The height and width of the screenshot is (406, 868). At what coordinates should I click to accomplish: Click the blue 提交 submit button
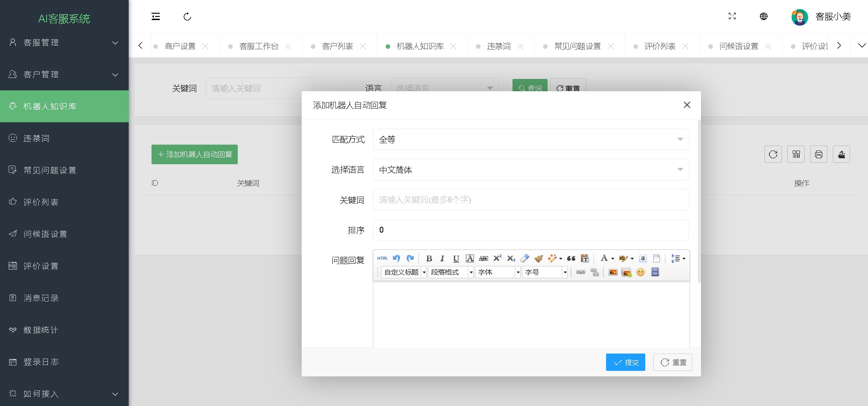click(x=625, y=362)
